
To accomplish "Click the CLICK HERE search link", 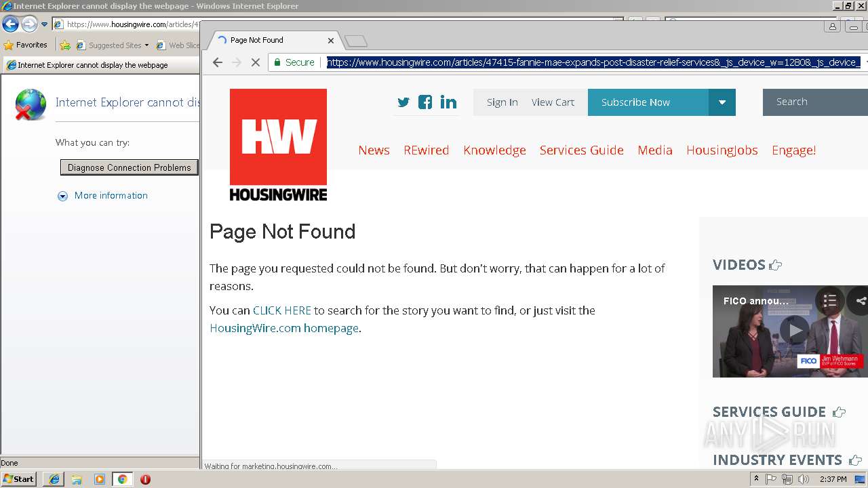I will [x=281, y=310].
